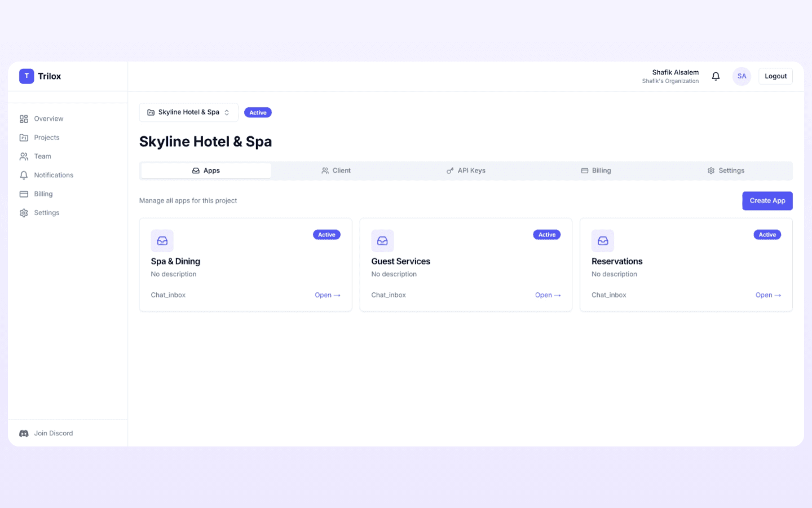This screenshot has height=508, width=812.
Task: Click the Projects folder icon
Action: (x=24, y=137)
